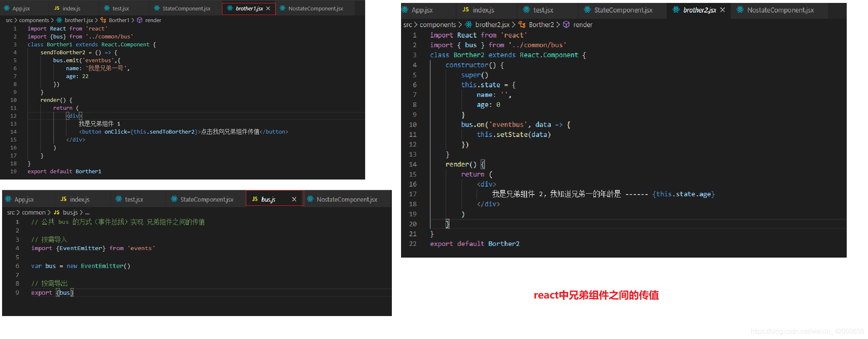868x339 pixels.
Task: Click 'export default Borther2' code line
Action: tap(475, 243)
